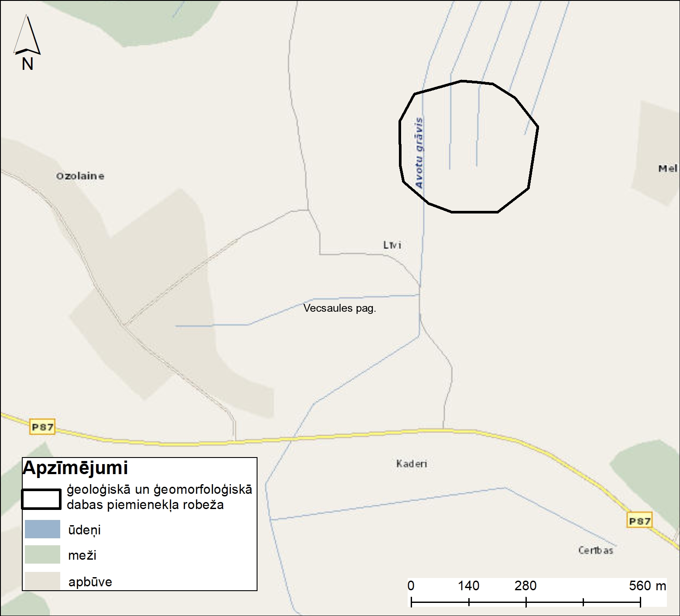Click the partially visible Mel label

click(668, 168)
